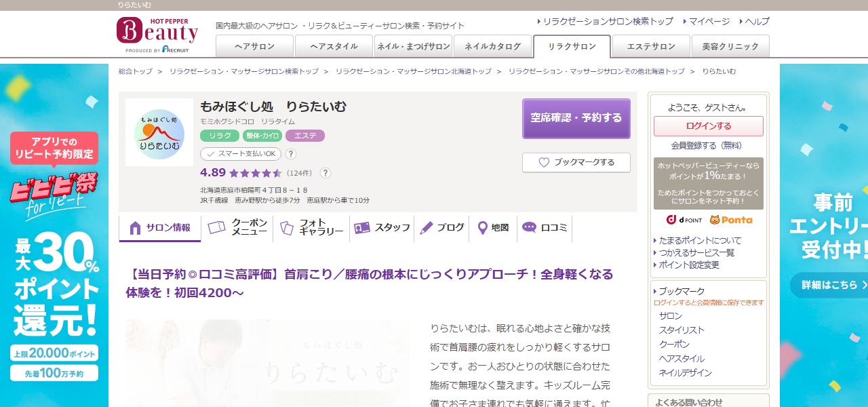The width and height of the screenshot is (868, 407).
Task: Click help icon next to rating count
Action: click(x=325, y=173)
